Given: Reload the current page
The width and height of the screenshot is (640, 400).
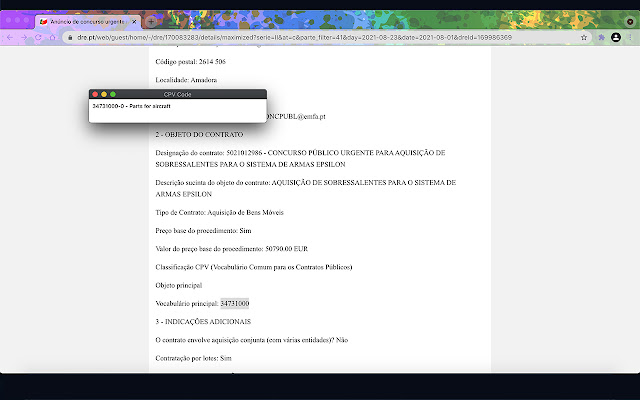Looking at the screenshot, I should (38, 38).
